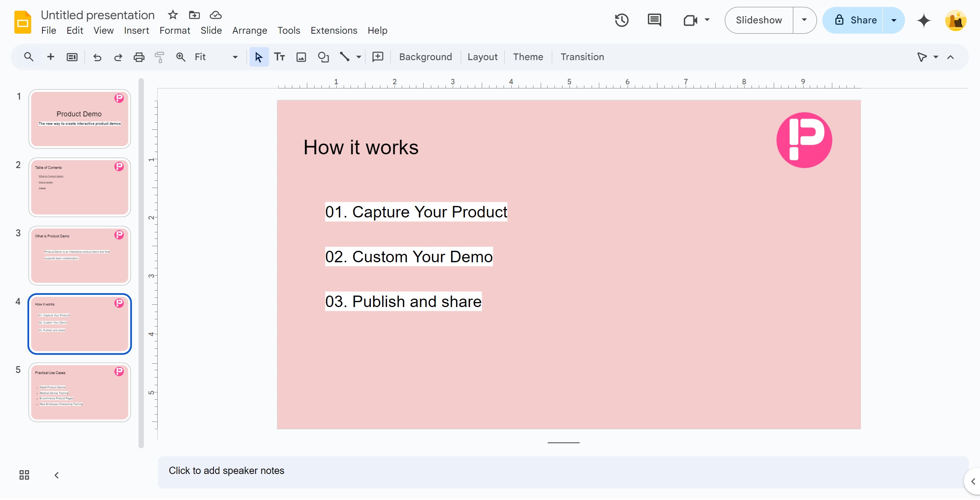Move presentation to a folder

[x=194, y=15]
